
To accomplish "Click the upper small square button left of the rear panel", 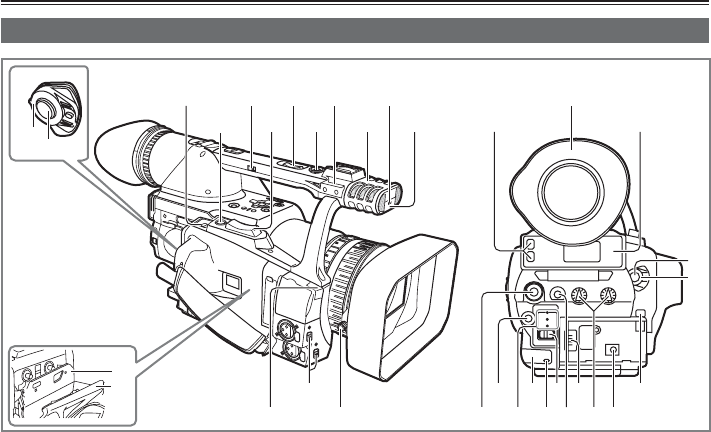I will [x=531, y=245].
